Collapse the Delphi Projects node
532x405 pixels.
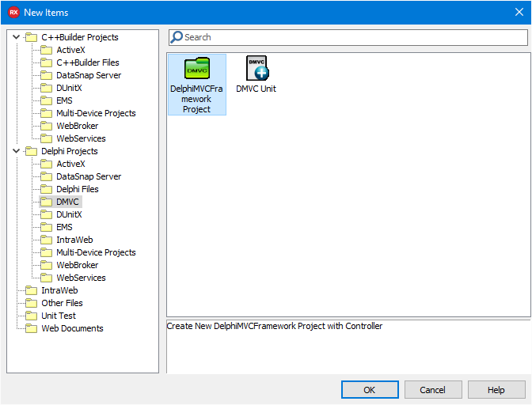tap(16, 151)
